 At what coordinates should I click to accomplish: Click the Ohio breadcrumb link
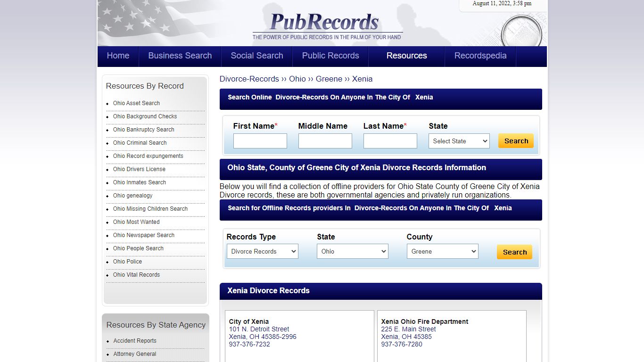click(297, 79)
